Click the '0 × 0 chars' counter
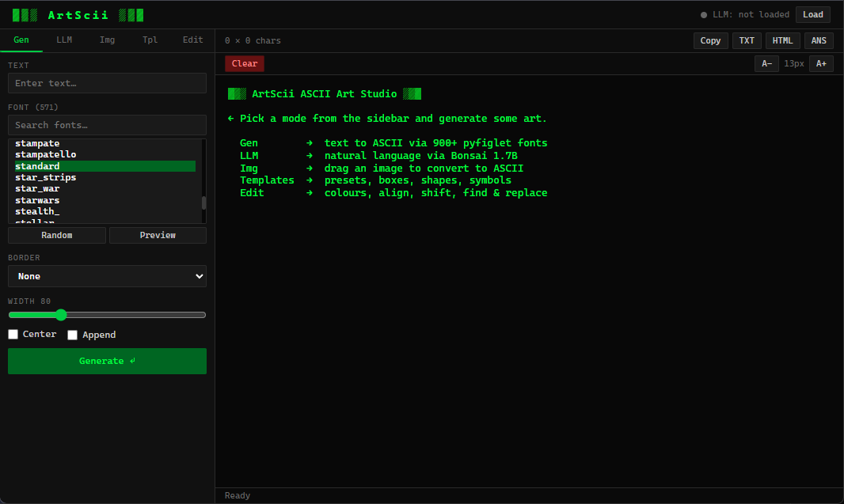844x504 pixels. click(253, 41)
